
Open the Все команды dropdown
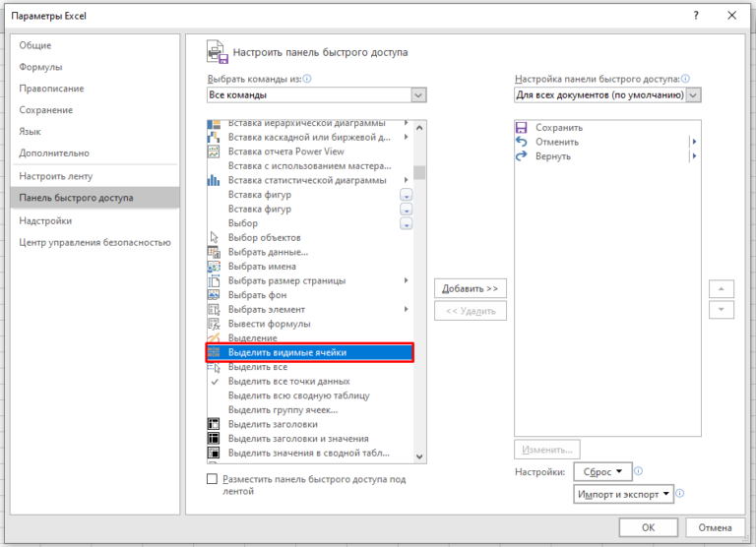coord(418,95)
